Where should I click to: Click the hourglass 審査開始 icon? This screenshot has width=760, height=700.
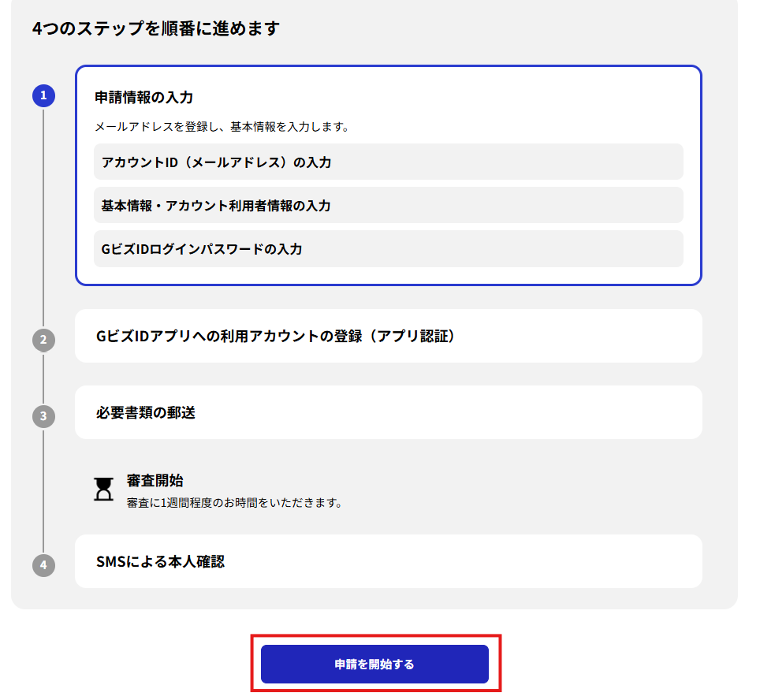click(x=103, y=489)
